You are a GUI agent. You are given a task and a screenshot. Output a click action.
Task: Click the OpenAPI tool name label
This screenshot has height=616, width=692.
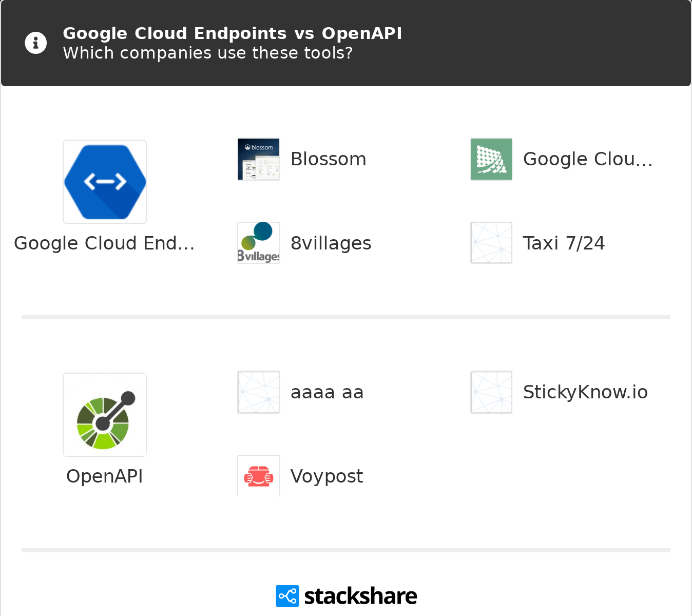[x=105, y=476]
